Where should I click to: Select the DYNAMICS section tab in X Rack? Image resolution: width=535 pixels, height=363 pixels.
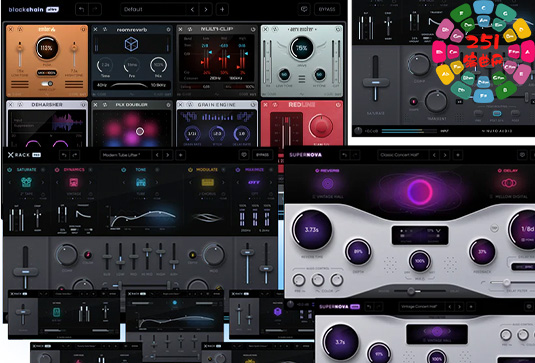[74, 170]
